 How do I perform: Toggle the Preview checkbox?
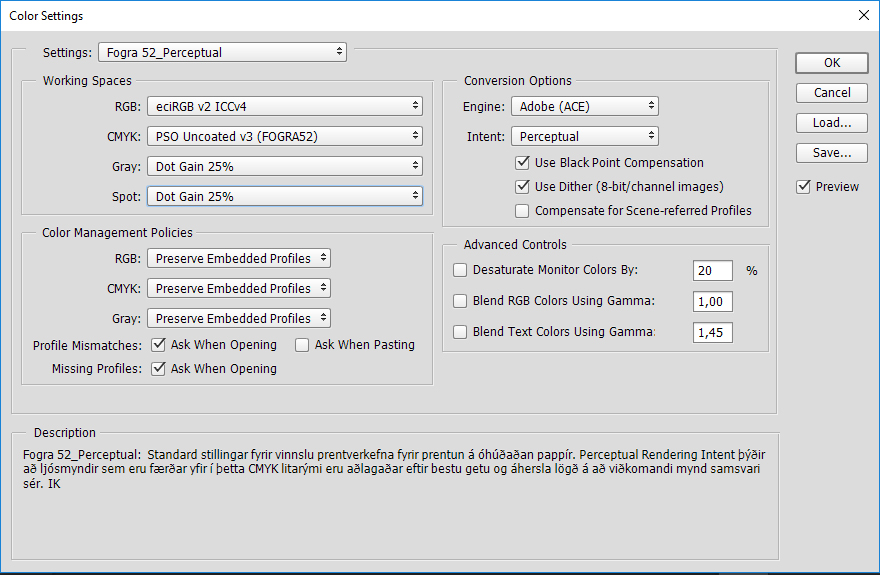click(804, 187)
